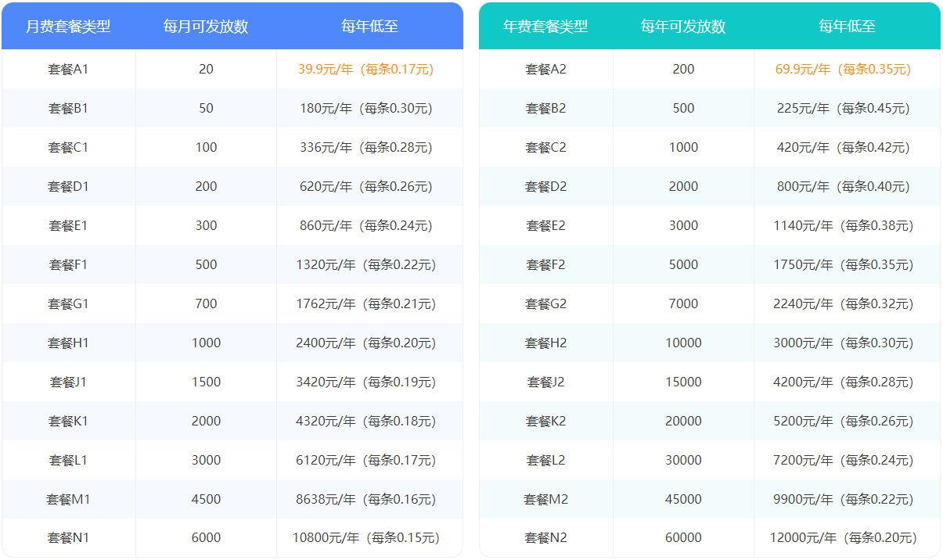Viewport: 943px width, 560px height.
Task: Select the 套餐L2 row label
Action: click(x=545, y=460)
